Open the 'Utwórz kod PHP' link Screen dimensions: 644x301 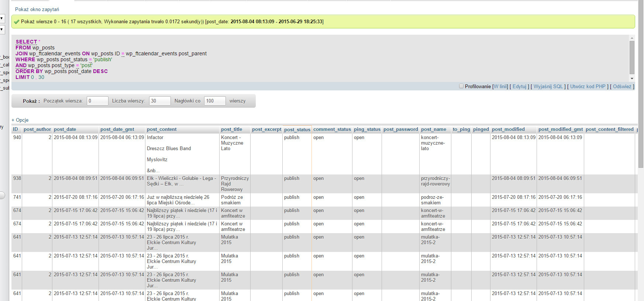588,86
